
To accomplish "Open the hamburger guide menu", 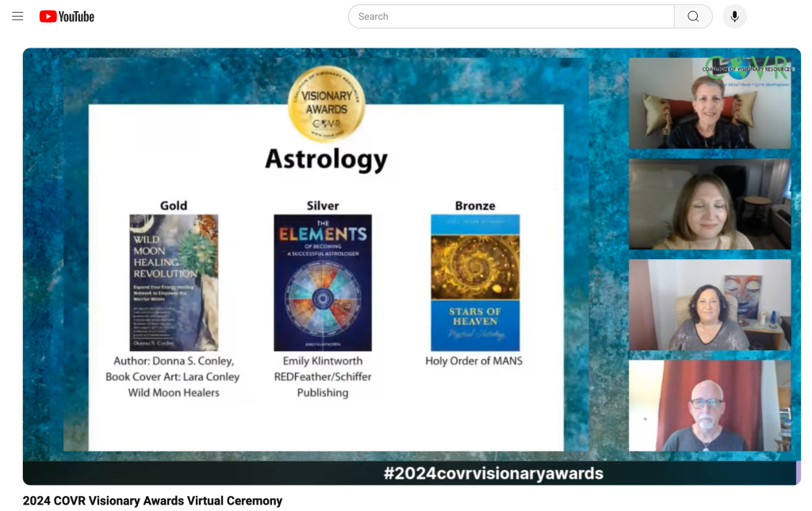I will (x=17, y=17).
